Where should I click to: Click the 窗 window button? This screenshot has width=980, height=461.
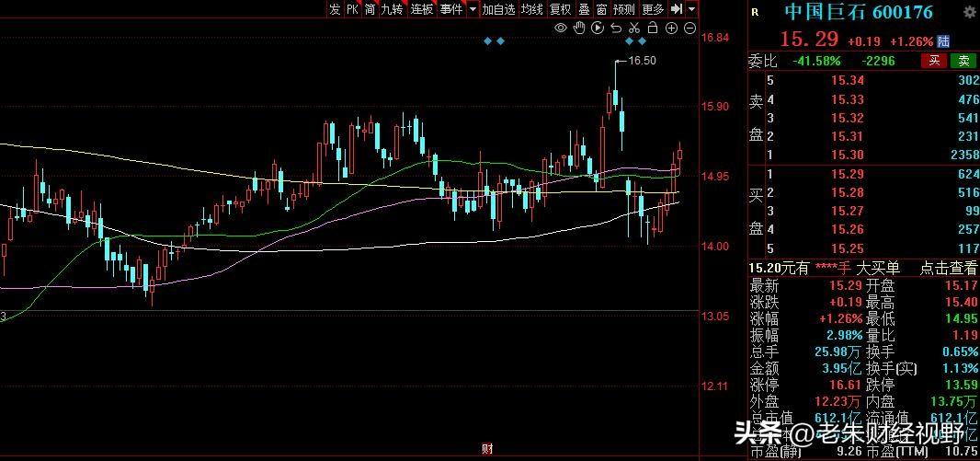601,9
